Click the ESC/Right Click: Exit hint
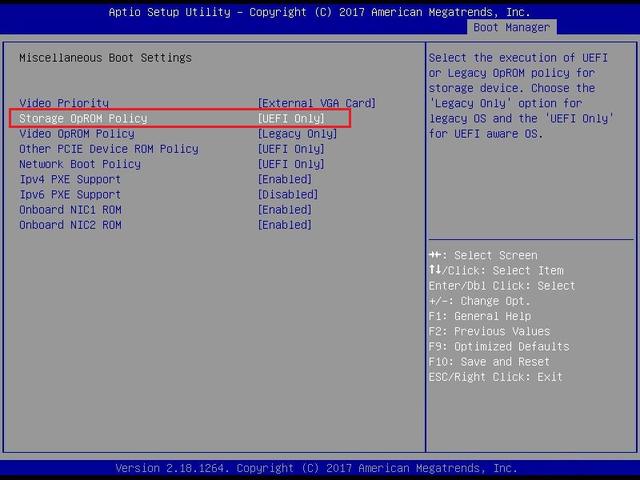This screenshot has height=480, width=640. pos(496,377)
